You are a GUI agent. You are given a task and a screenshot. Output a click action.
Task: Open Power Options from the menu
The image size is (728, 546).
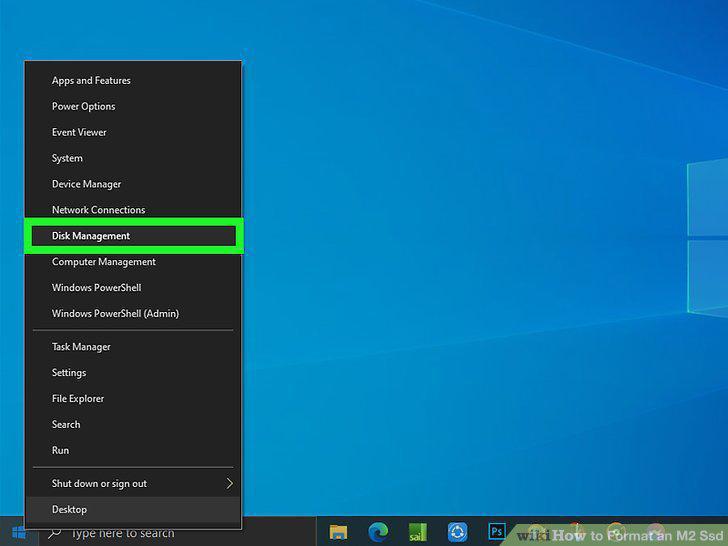(133, 106)
